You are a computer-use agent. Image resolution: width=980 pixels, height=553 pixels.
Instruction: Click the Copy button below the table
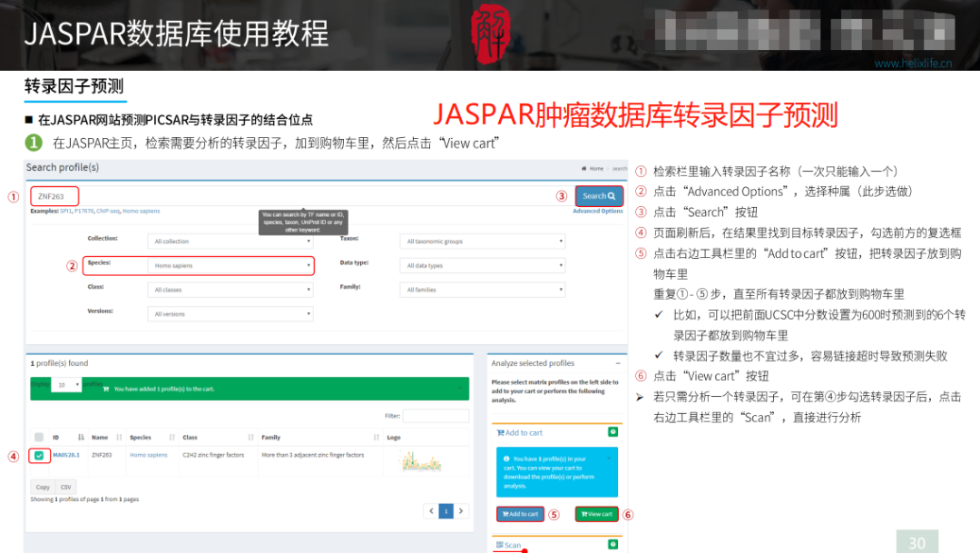43,487
